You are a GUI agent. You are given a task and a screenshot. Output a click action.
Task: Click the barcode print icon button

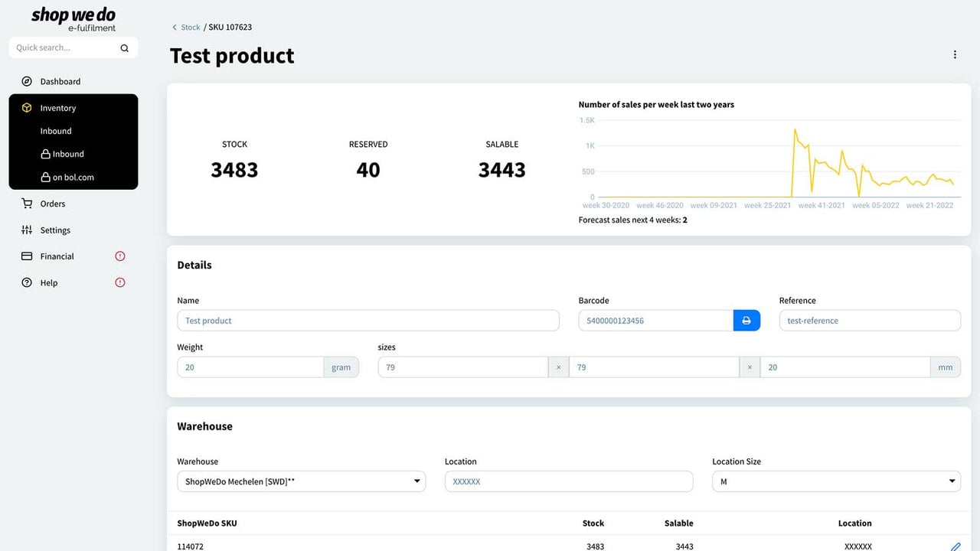click(x=746, y=321)
